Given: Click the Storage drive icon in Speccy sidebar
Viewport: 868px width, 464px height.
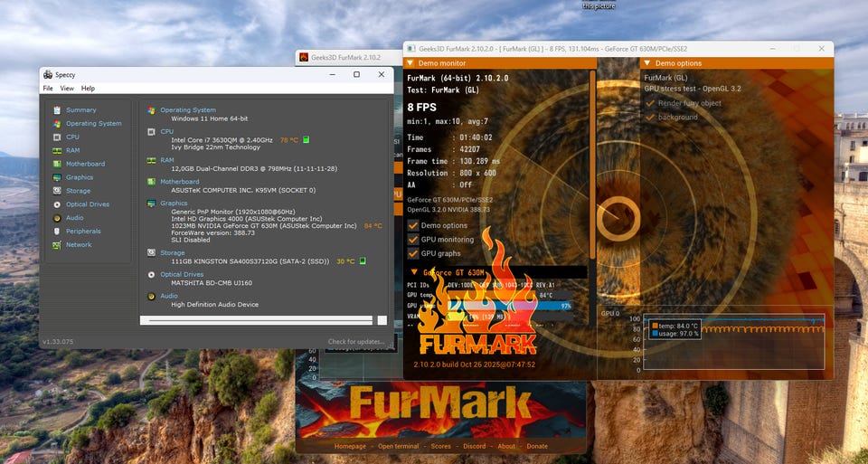Looking at the screenshot, I should pos(56,191).
